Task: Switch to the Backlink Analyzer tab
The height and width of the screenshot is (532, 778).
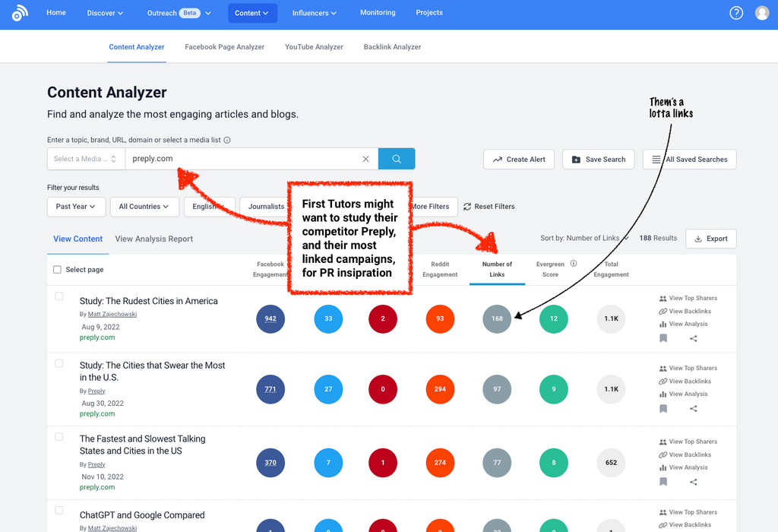Action: [392, 47]
